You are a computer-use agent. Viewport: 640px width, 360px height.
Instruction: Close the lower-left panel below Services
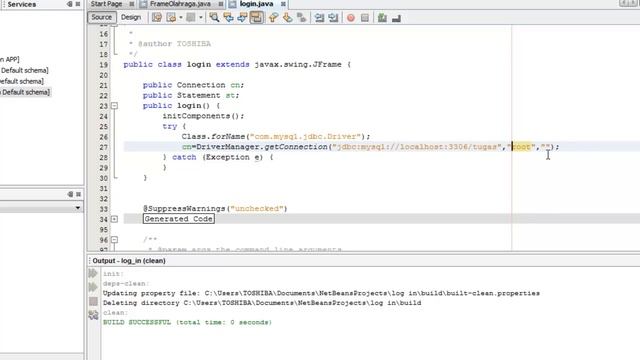78,194
